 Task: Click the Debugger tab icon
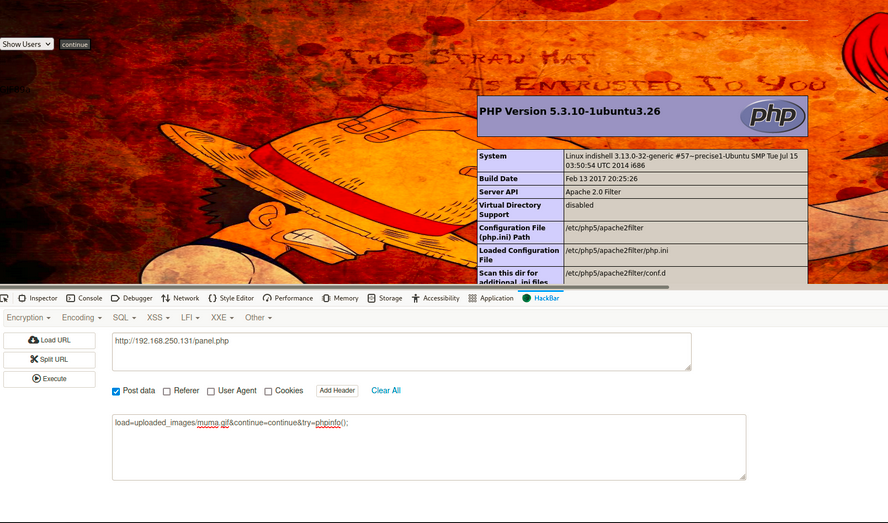tap(115, 298)
